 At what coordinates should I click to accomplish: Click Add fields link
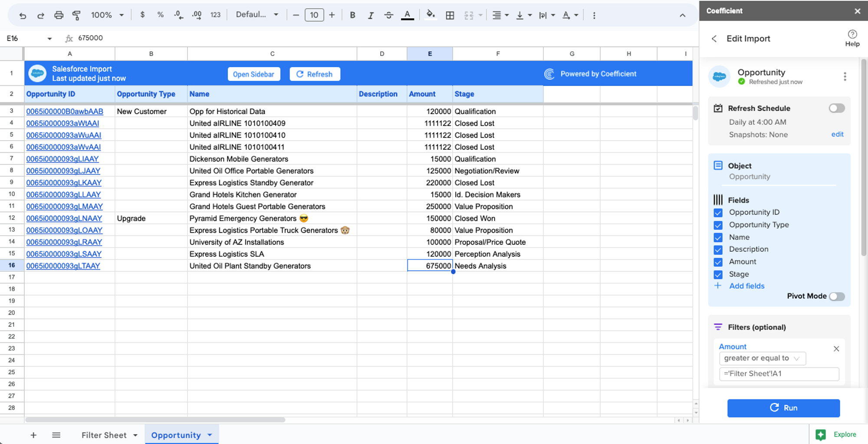pos(746,286)
